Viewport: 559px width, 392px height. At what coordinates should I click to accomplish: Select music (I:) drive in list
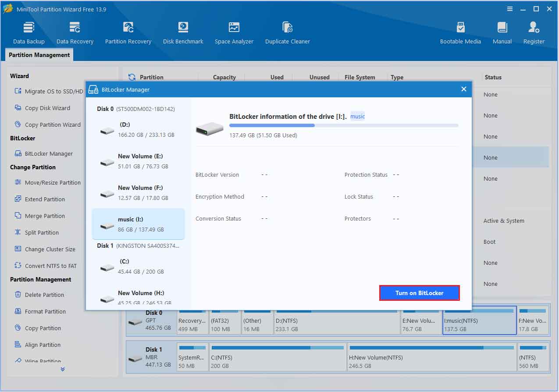click(x=139, y=224)
